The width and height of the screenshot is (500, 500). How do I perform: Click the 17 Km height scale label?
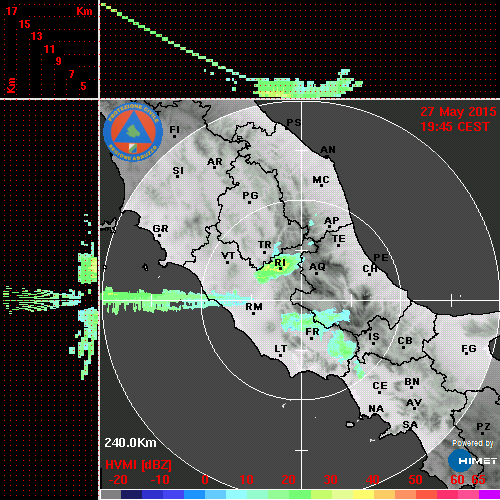tap(11, 11)
